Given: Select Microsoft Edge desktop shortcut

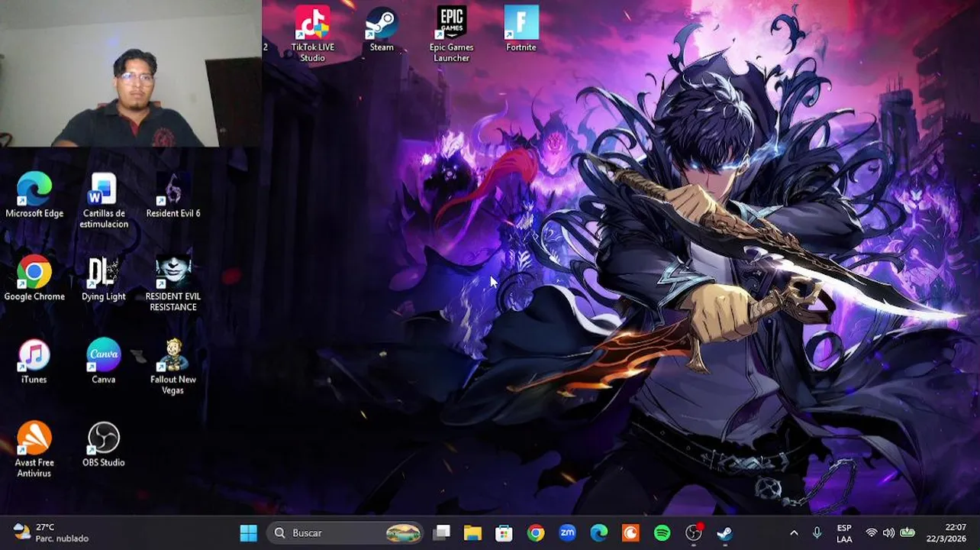Looking at the screenshot, I should point(34,195).
